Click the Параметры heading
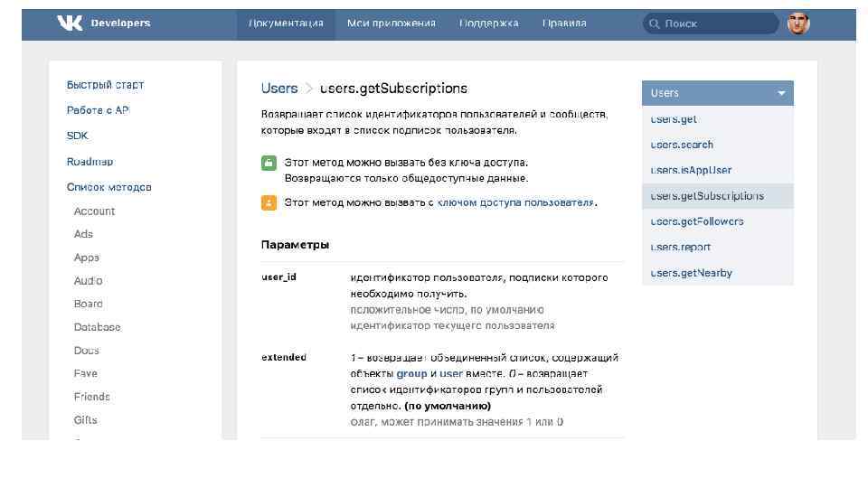The width and height of the screenshot is (868, 488). (295, 245)
